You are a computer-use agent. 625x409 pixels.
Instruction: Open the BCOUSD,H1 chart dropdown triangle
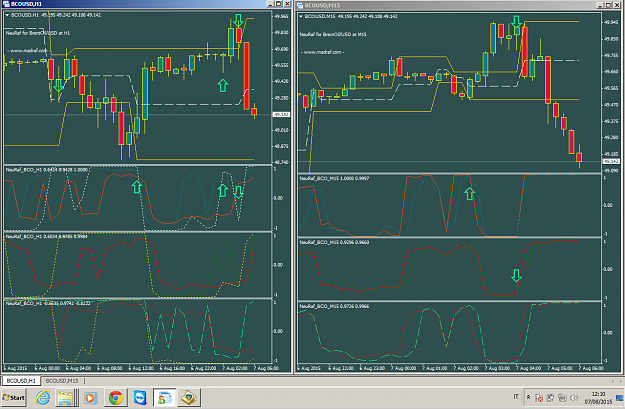pos(7,15)
